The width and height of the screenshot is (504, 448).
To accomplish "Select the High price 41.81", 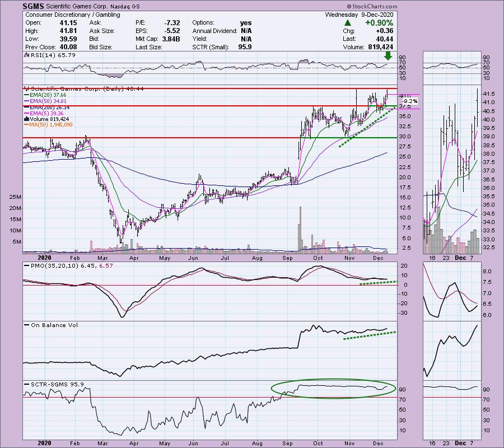I will click(68, 31).
